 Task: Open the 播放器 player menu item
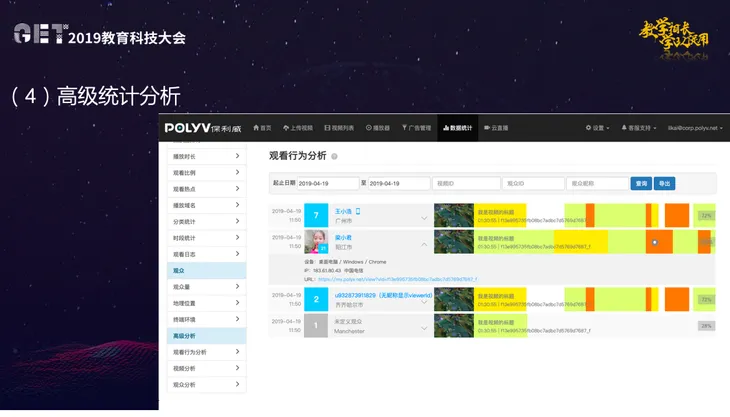click(378, 128)
